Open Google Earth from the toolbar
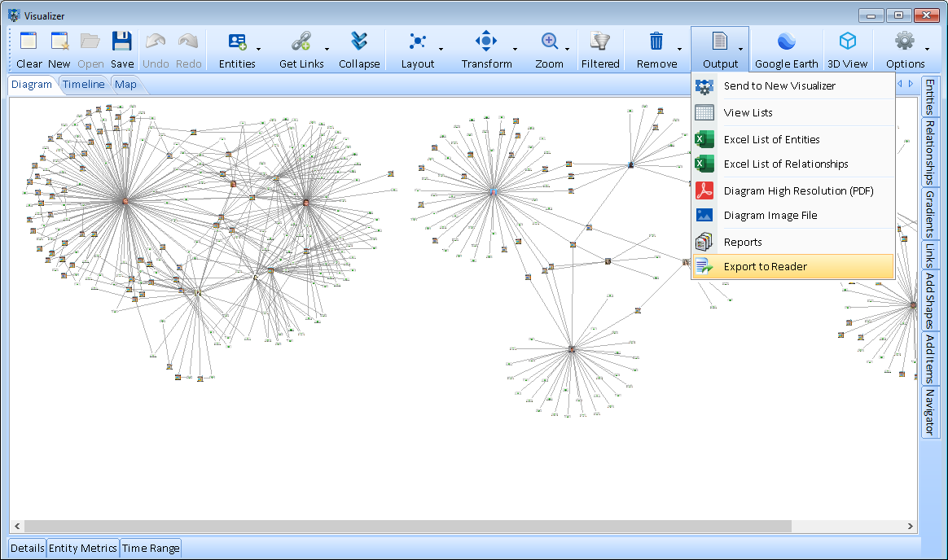The width and height of the screenshot is (948, 560). 785,41
